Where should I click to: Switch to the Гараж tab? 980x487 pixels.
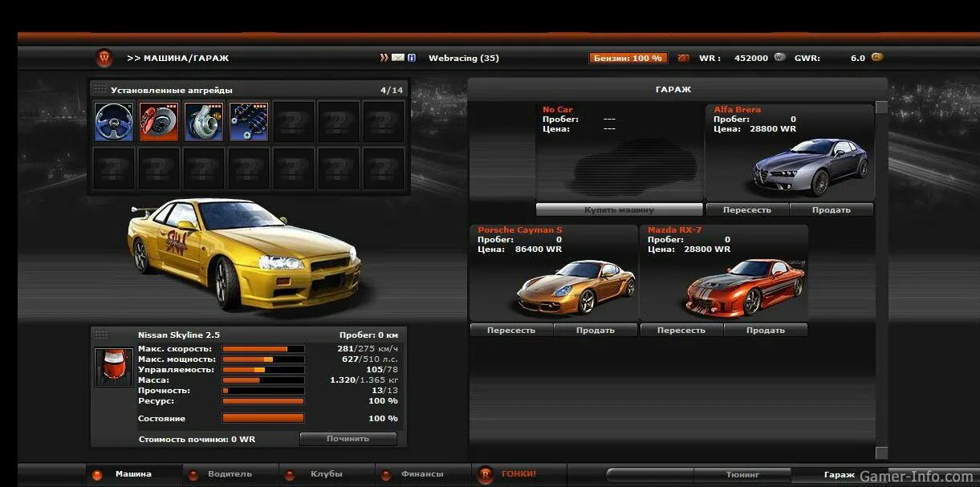tap(840, 475)
